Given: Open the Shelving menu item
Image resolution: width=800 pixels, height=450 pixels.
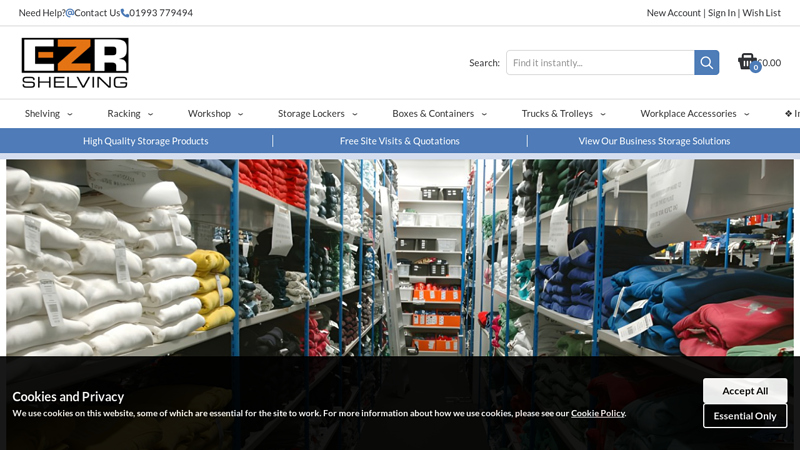Looking at the screenshot, I should (42, 114).
